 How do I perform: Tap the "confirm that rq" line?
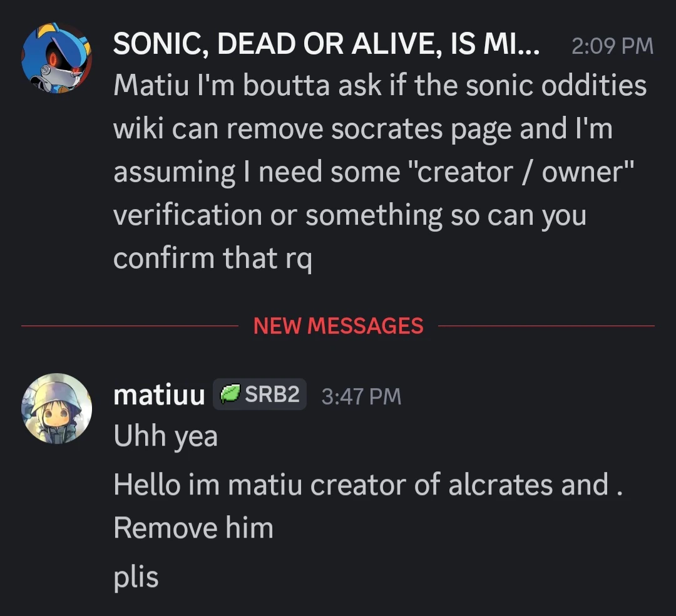[x=212, y=258]
